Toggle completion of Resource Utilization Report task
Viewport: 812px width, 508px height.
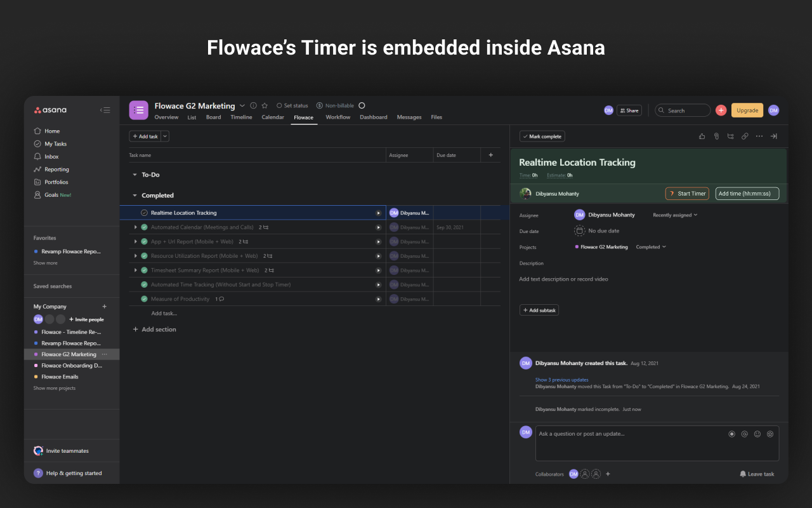coord(144,256)
